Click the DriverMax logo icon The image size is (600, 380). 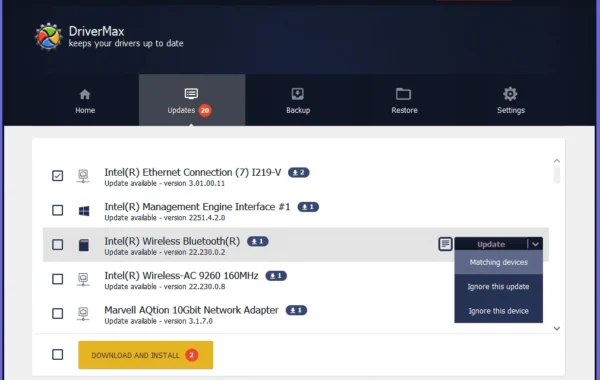coord(48,37)
